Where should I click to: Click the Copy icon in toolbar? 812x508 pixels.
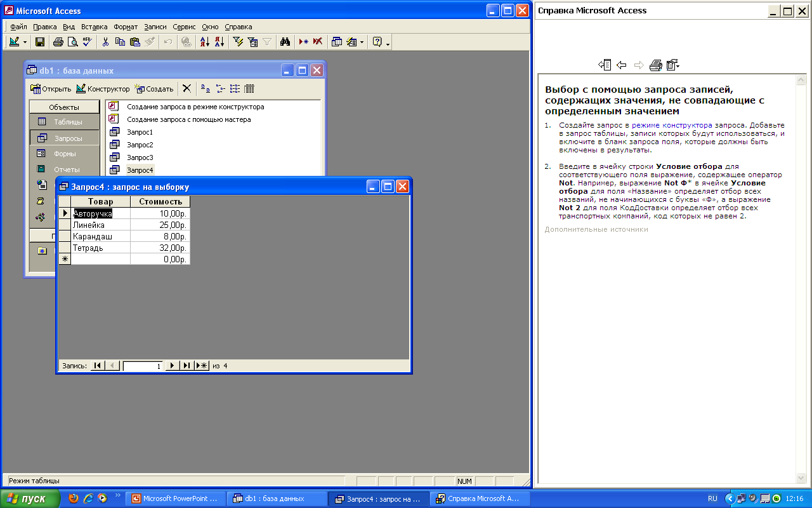point(120,42)
